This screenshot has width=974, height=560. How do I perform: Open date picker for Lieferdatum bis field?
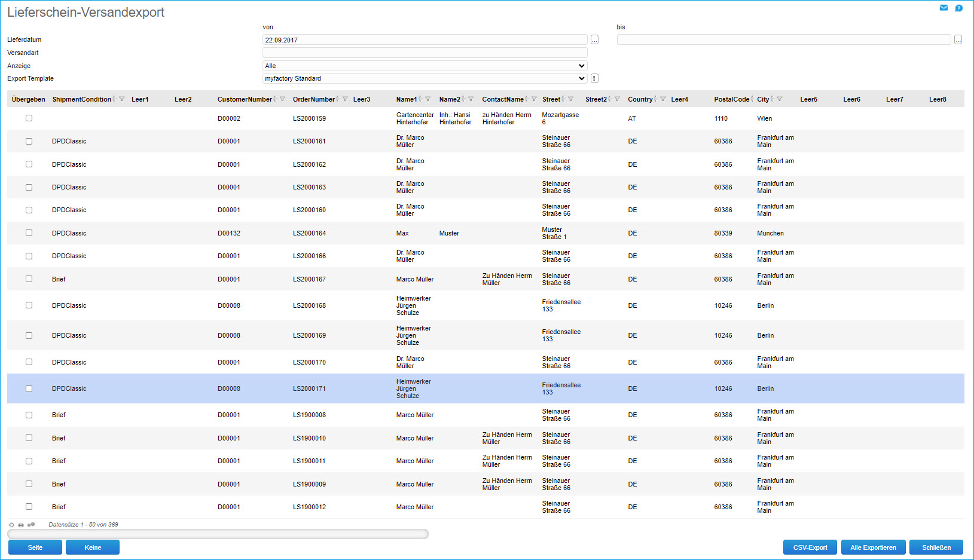tap(958, 40)
